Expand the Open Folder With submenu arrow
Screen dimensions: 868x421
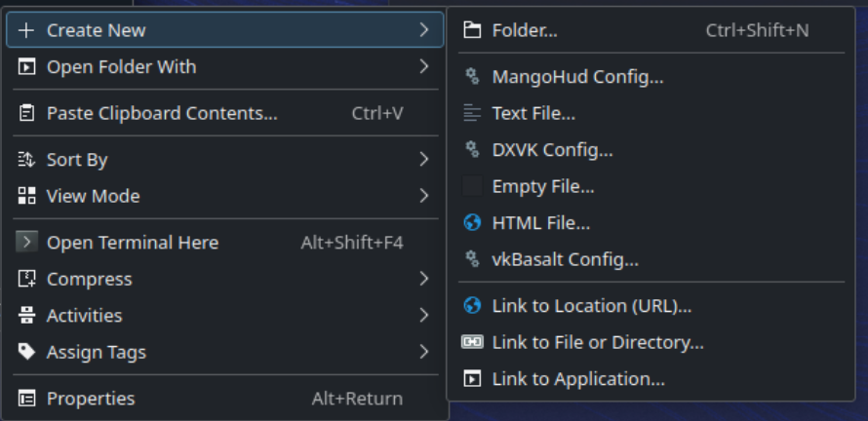[424, 67]
